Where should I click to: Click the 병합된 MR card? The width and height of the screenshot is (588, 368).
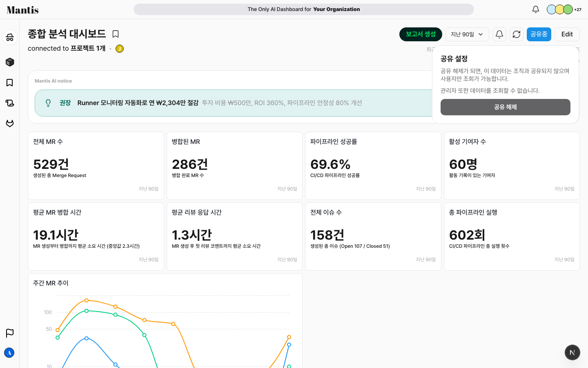[234, 166]
